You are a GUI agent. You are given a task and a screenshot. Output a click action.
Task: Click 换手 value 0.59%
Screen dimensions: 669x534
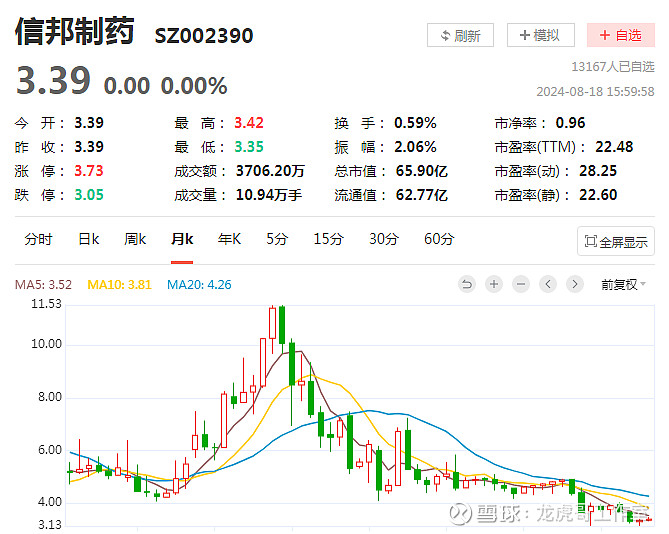coord(415,123)
